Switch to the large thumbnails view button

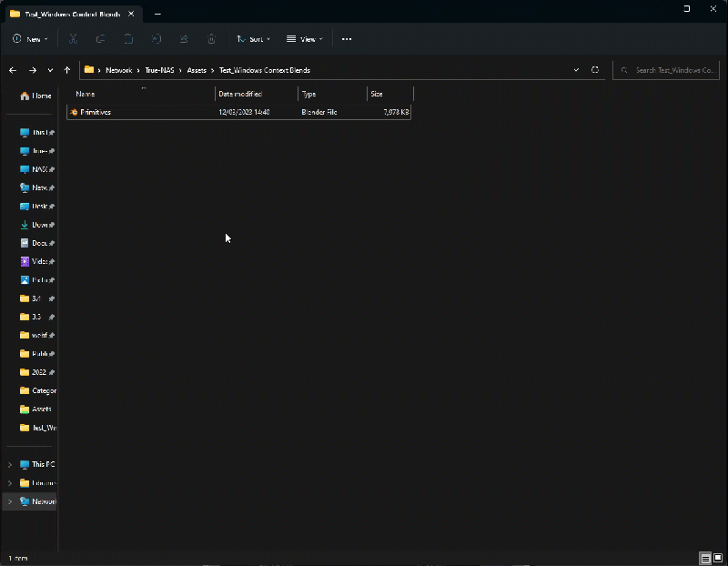pyautogui.click(x=717, y=558)
